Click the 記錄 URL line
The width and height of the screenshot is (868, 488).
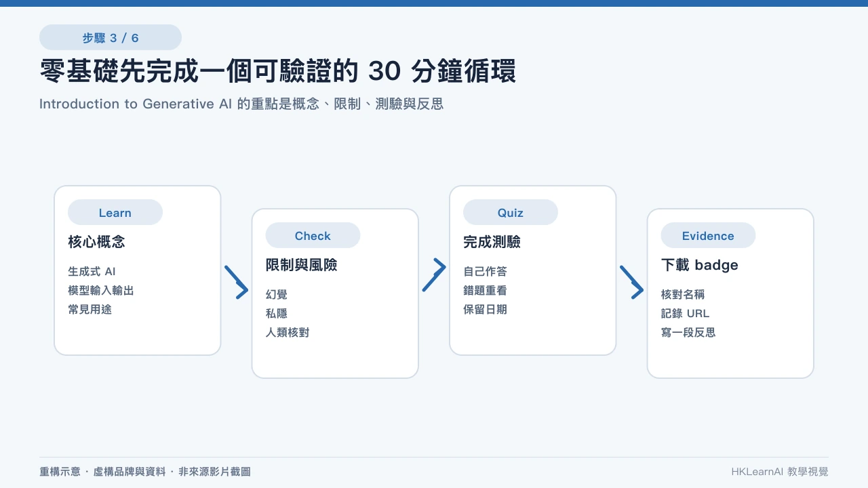(685, 313)
